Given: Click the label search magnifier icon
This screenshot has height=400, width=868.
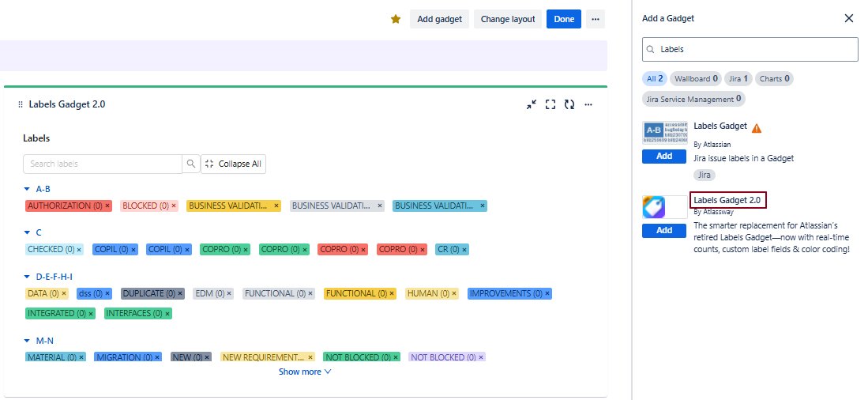Looking at the screenshot, I should tap(190, 164).
